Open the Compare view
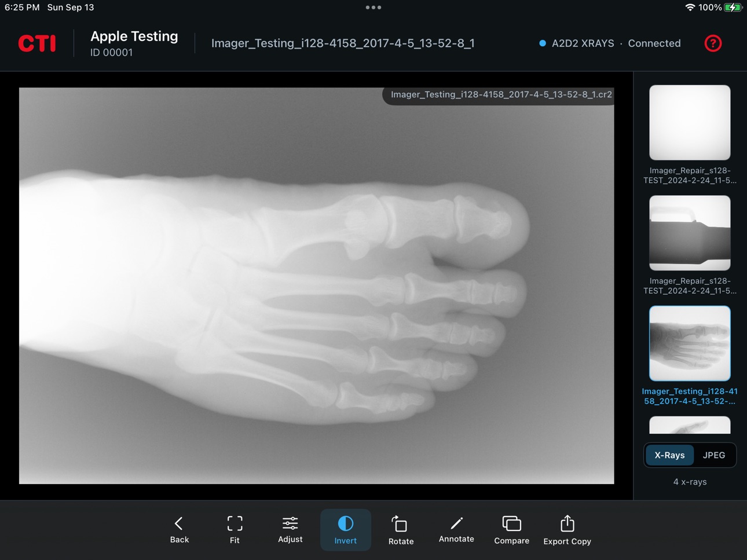 [512, 529]
